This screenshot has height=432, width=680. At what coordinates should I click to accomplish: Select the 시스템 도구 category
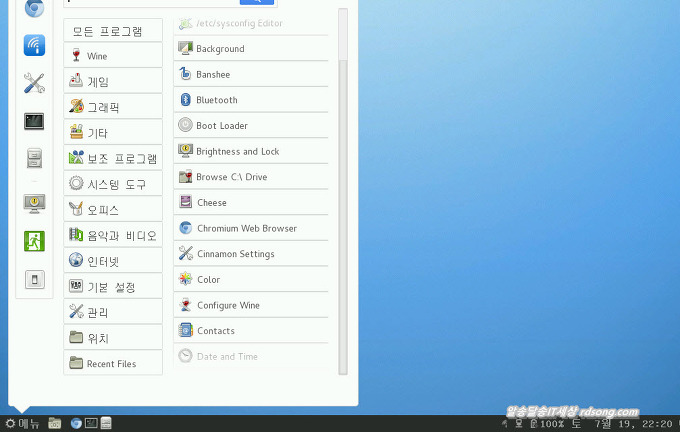point(113,184)
